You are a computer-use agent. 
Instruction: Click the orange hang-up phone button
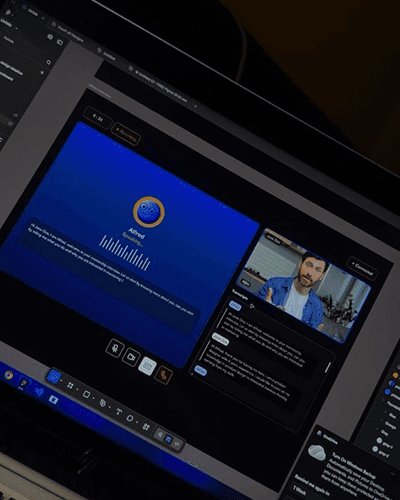[x=163, y=375]
